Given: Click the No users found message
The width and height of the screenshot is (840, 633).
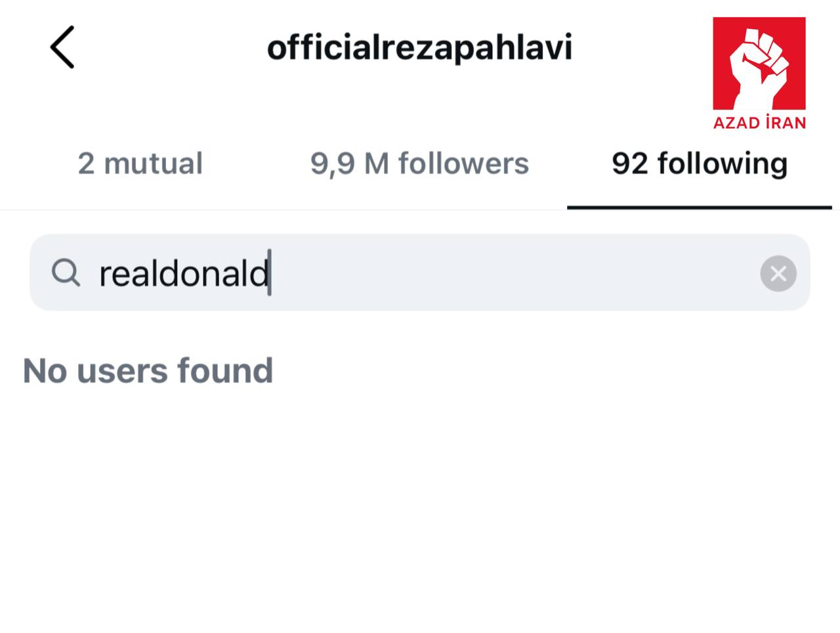Looking at the screenshot, I should pos(148,370).
